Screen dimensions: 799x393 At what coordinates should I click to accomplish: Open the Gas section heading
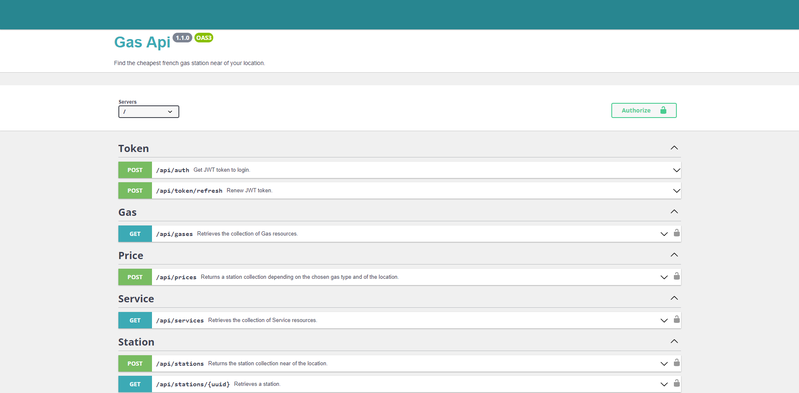[x=127, y=212]
